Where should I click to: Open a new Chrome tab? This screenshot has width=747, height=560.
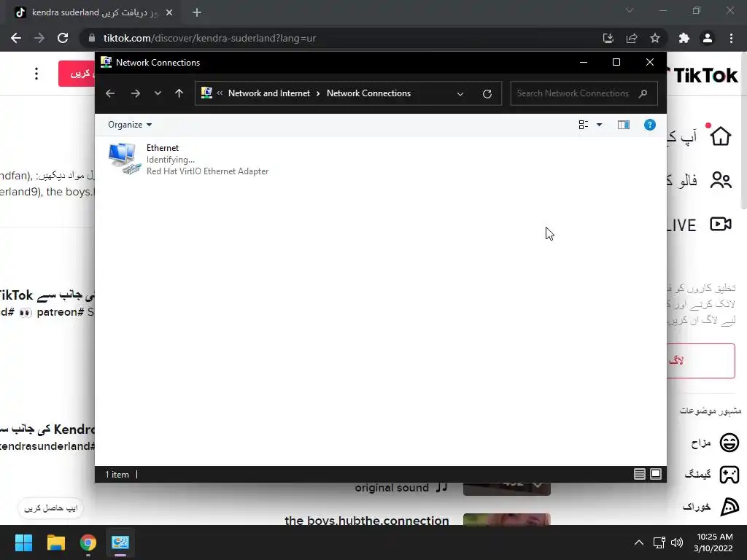197,13
